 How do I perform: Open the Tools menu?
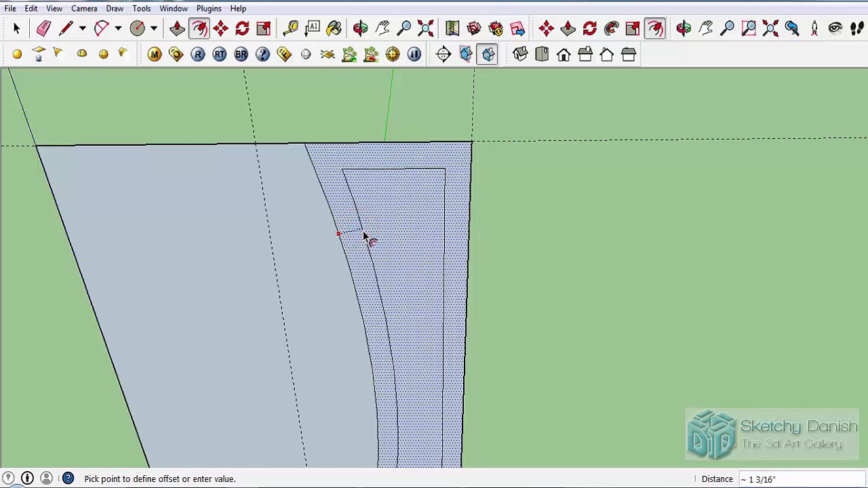click(142, 8)
